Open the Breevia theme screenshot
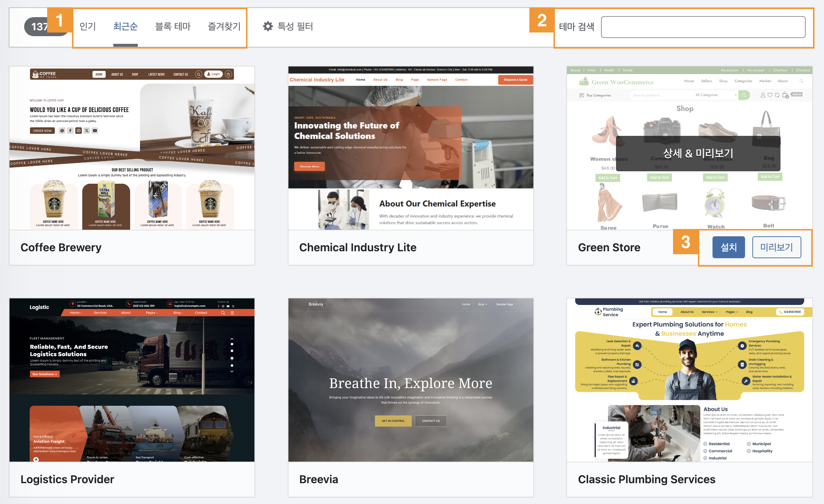This screenshot has height=504, width=824. click(411, 380)
